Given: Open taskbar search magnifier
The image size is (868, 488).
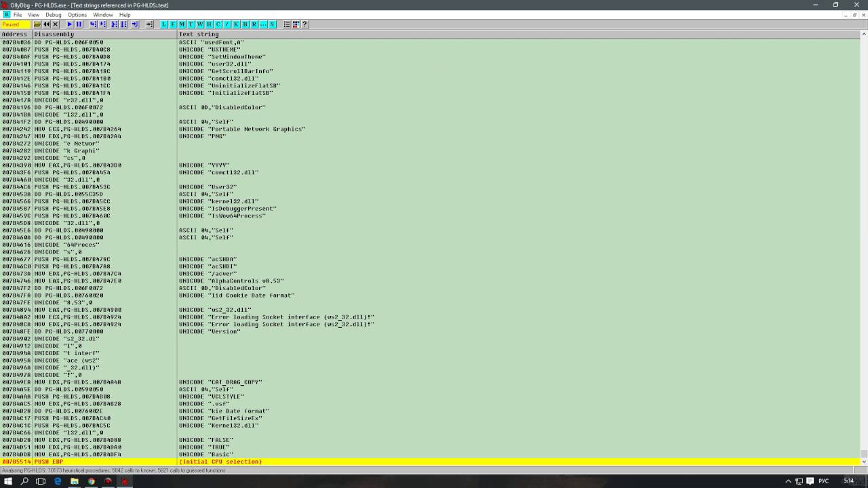Looking at the screenshot, I should [24, 481].
